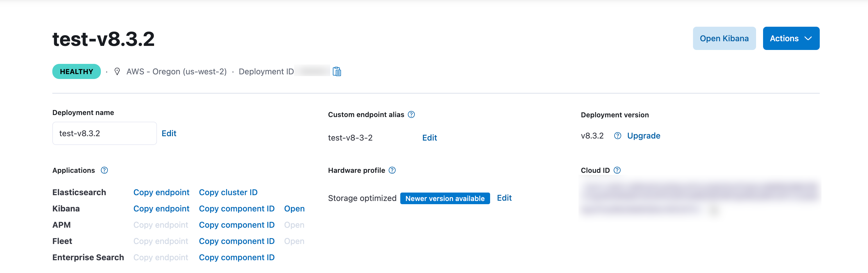Click the Applications help icon
Screen dimensions: 868x273
104,170
